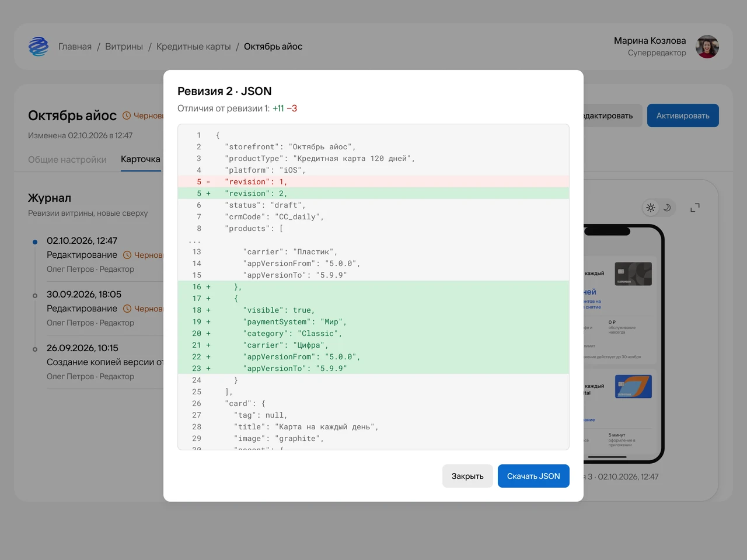Click the added "category": "Classic" line
The width and height of the screenshot is (747, 560).
(x=373, y=334)
